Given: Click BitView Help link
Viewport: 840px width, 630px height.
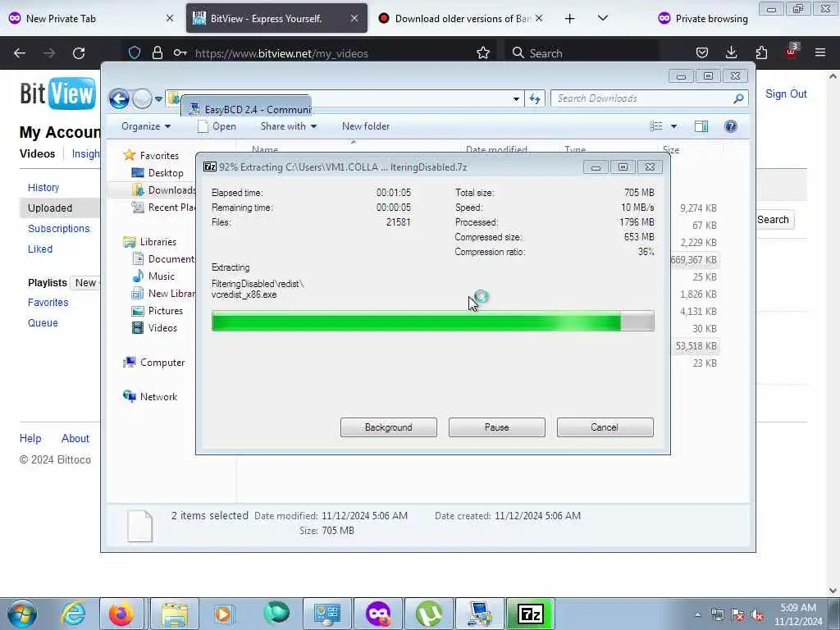Looking at the screenshot, I should (x=30, y=438).
